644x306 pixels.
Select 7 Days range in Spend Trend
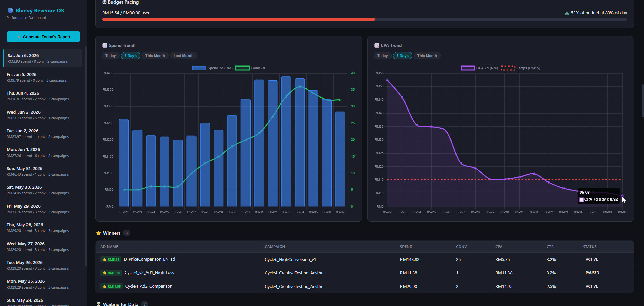pos(130,56)
